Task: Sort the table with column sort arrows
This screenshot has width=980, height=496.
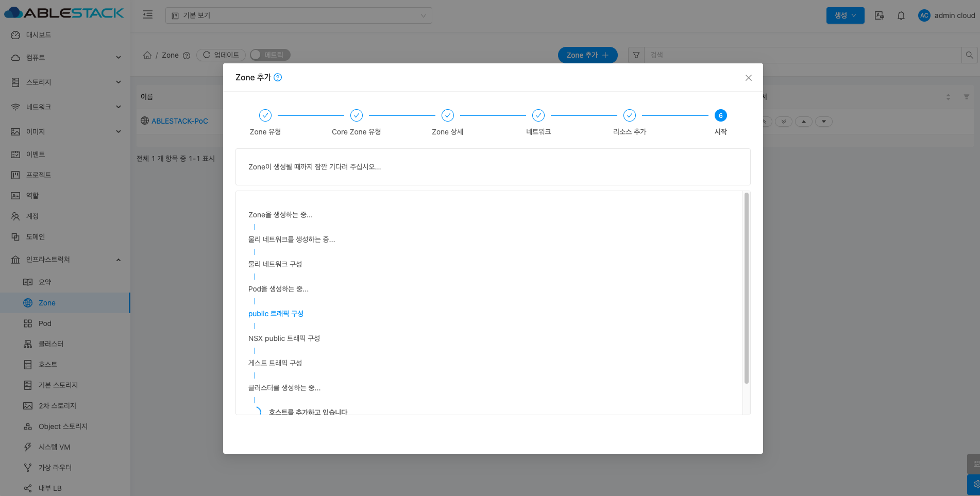Action: coord(948,97)
